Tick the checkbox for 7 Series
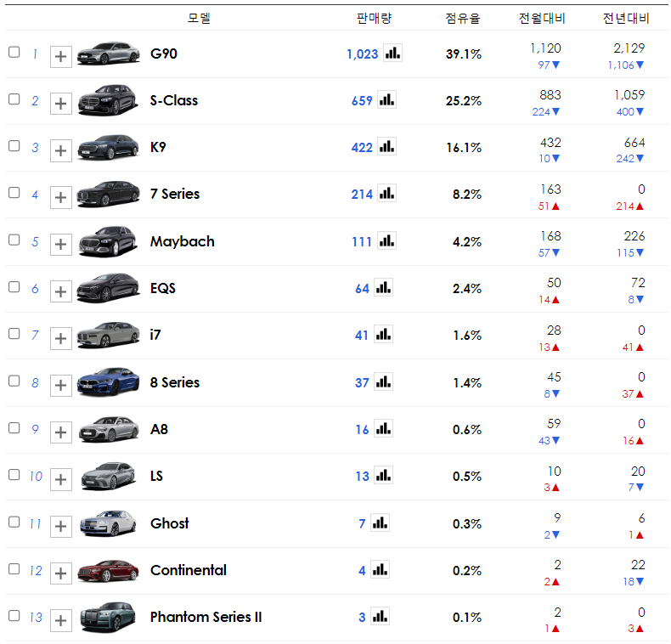Image resolution: width=671 pixels, height=644 pixels. (x=14, y=193)
